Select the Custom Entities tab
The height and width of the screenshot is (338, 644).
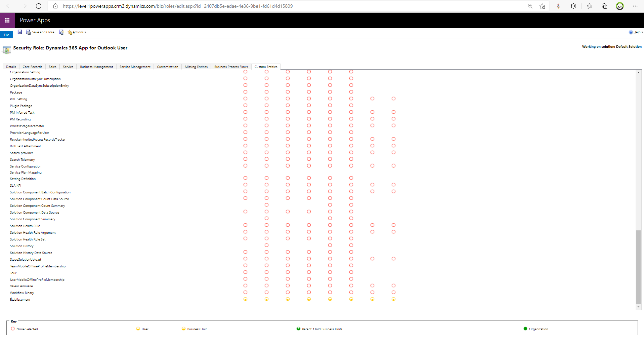[x=266, y=67]
